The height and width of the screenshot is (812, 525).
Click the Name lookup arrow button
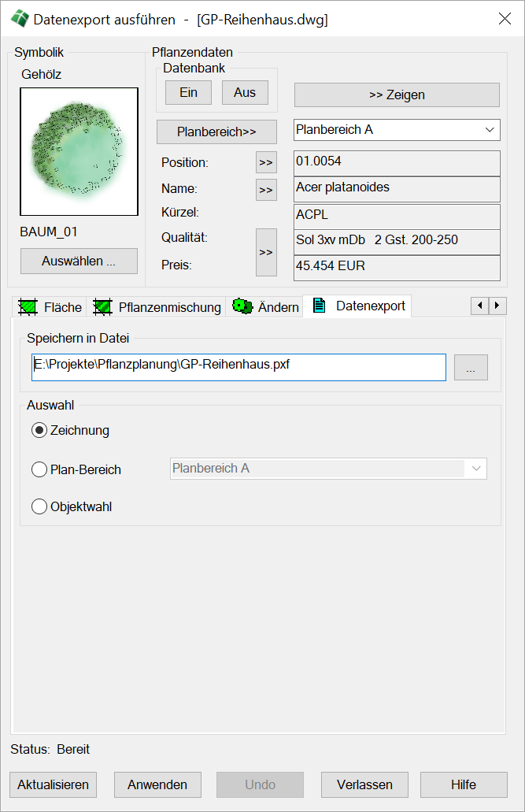(x=266, y=190)
